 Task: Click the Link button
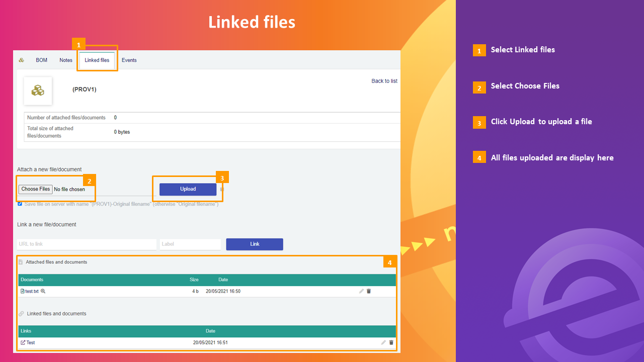point(255,244)
